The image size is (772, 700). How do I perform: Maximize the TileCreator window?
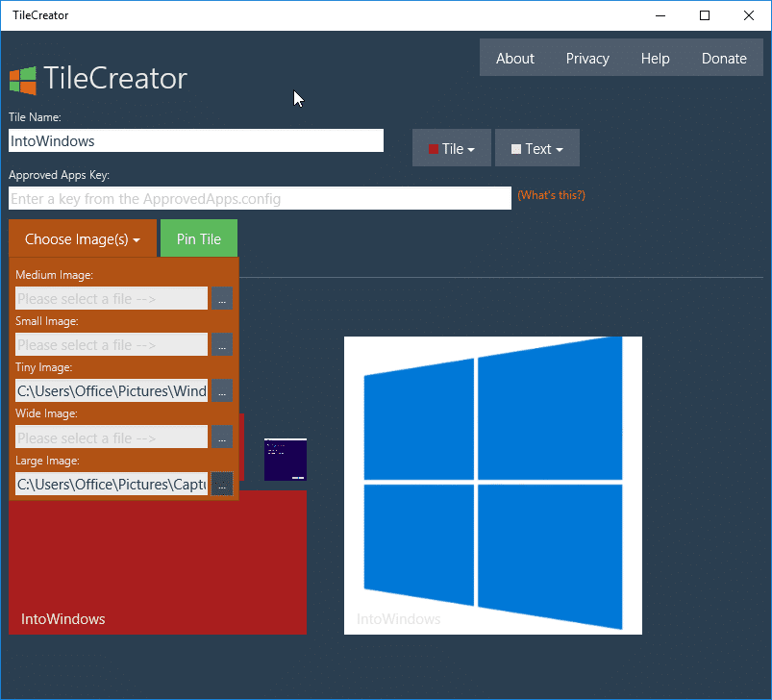pyautogui.click(x=705, y=15)
